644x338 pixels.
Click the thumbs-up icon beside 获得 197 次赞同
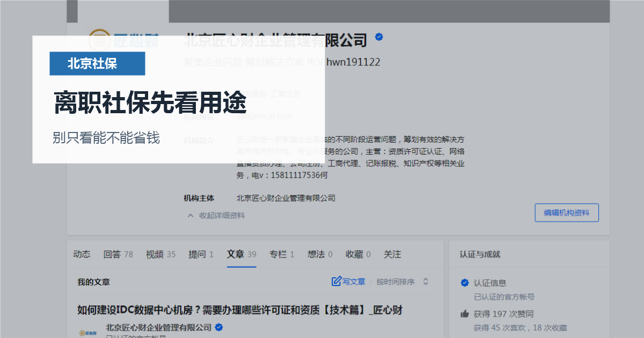pyautogui.click(x=465, y=314)
